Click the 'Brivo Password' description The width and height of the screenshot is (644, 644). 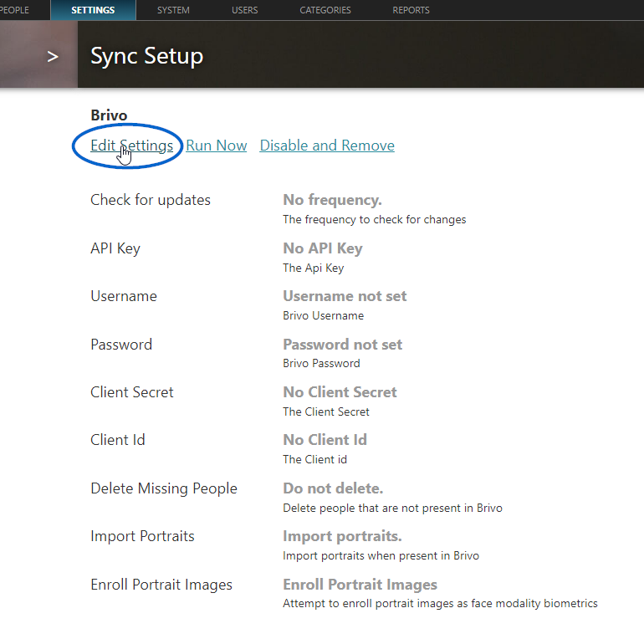[322, 363]
